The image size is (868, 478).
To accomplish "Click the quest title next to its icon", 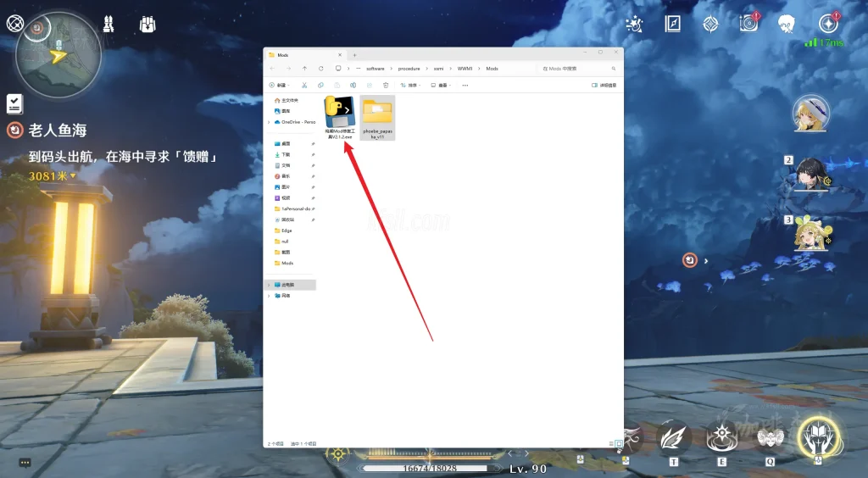I will (58, 130).
